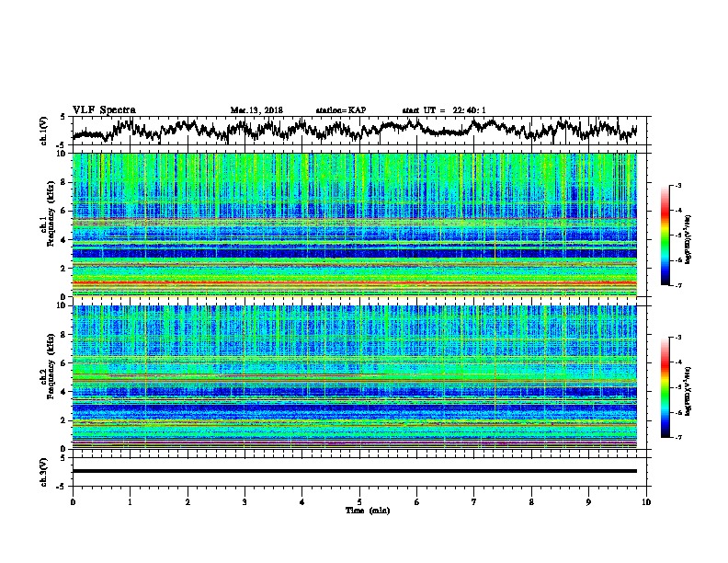Click the ch.3 flat black voltage trace

click(355, 471)
